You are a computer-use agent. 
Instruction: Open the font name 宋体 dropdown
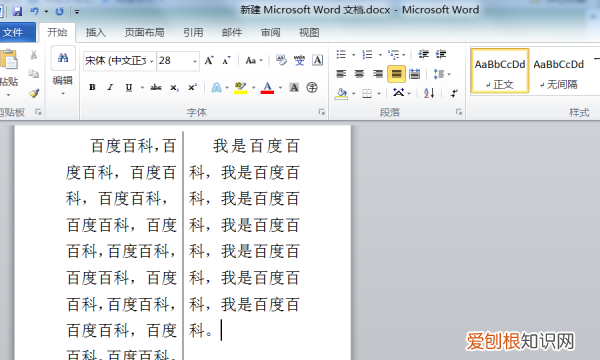coord(152,61)
